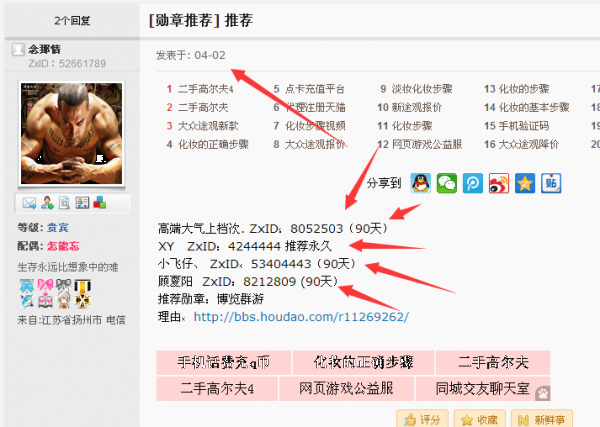Share to Qzone yellow star icon
Screen dimensions: 600x427
point(525,183)
